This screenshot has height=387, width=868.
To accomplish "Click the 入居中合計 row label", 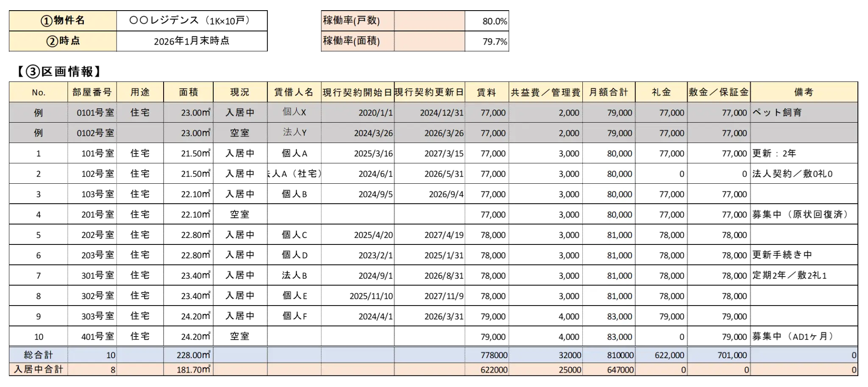I will [38, 370].
